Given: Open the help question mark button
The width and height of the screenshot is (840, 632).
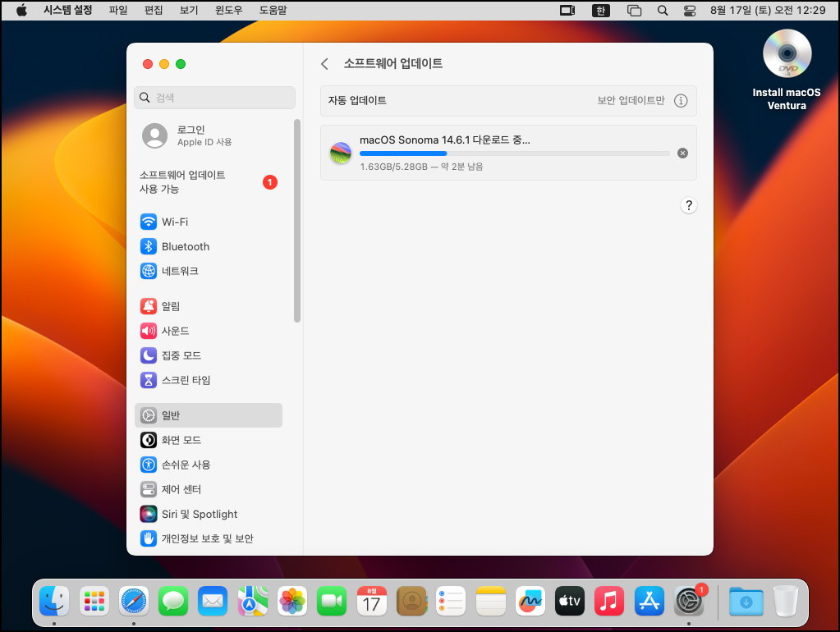Looking at the screenshot, I should tap(689, 206).
